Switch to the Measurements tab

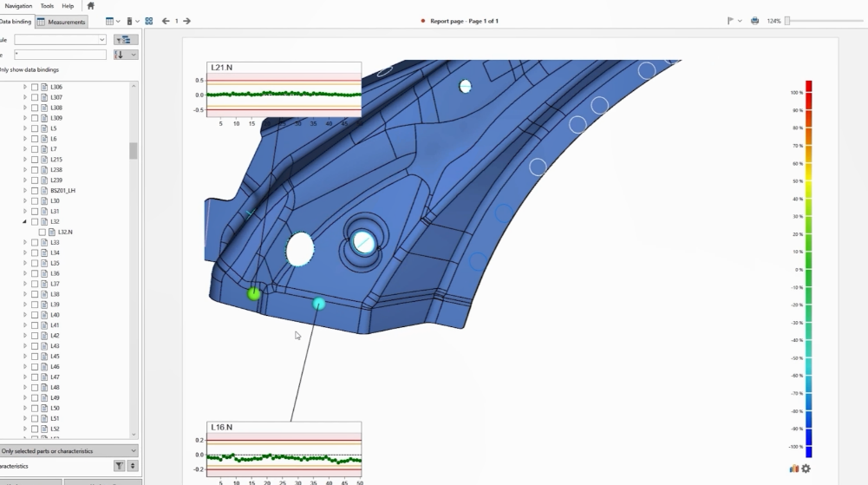coord(62,22)
